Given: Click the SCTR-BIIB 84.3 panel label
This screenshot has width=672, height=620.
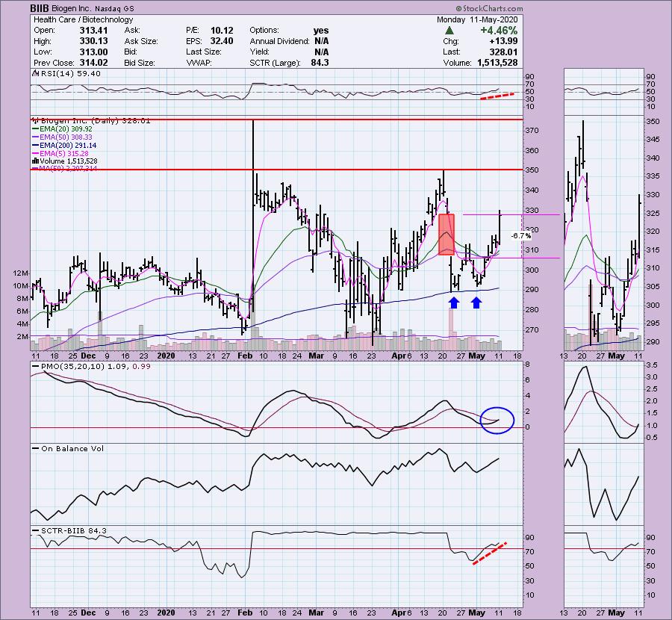Looking at the screenshot, I should point(69,531).
